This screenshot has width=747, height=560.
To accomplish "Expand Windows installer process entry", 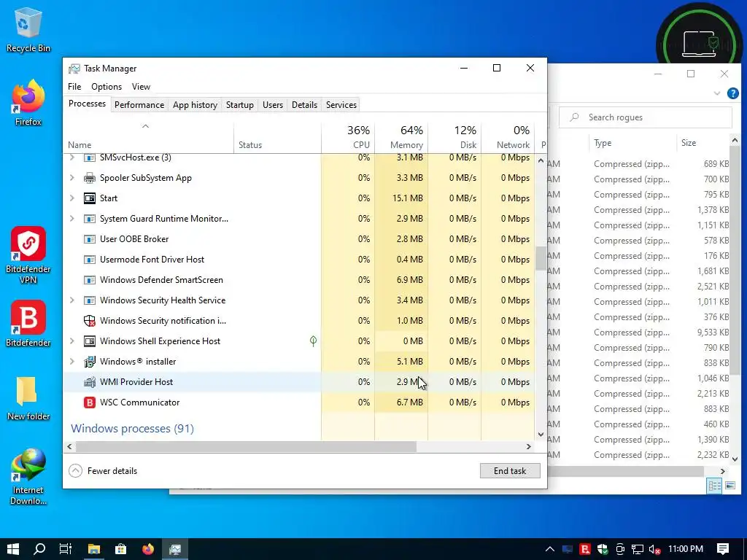I will [72, 362].
